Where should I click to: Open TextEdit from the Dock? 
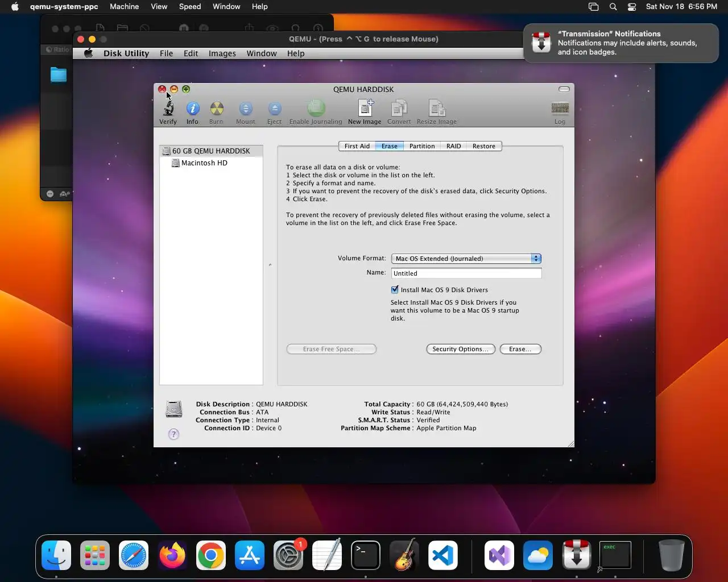coord(327,555)
